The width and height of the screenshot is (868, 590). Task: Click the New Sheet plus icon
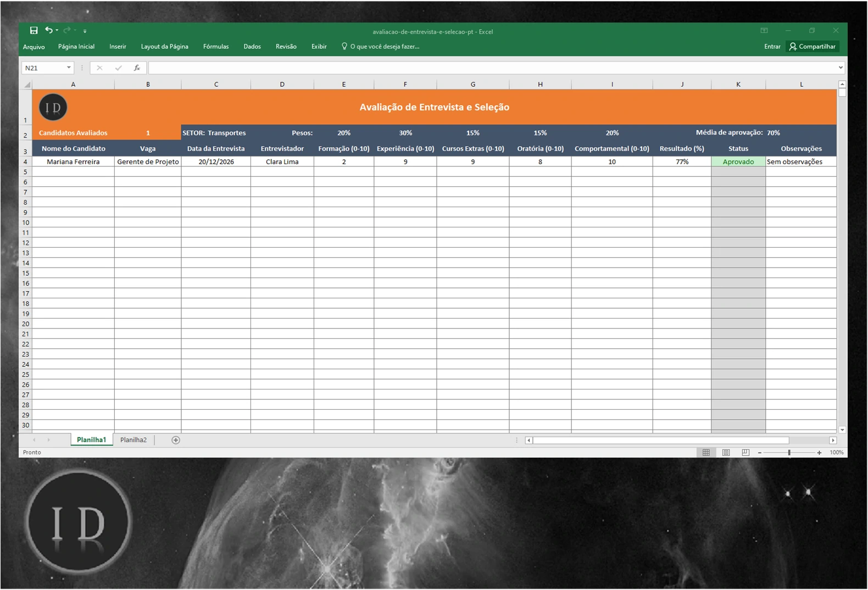point(176,440)
